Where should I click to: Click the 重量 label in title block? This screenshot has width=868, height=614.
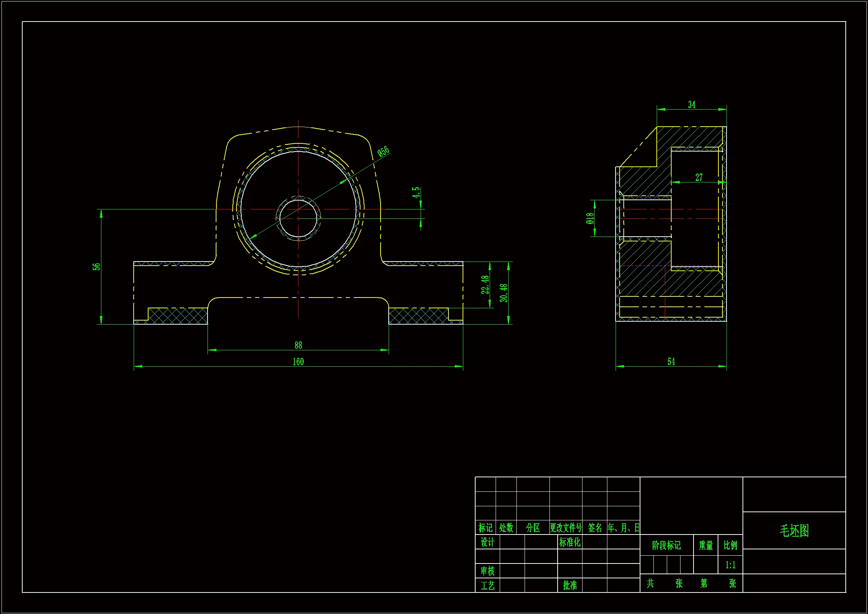[x=705, y=545]
